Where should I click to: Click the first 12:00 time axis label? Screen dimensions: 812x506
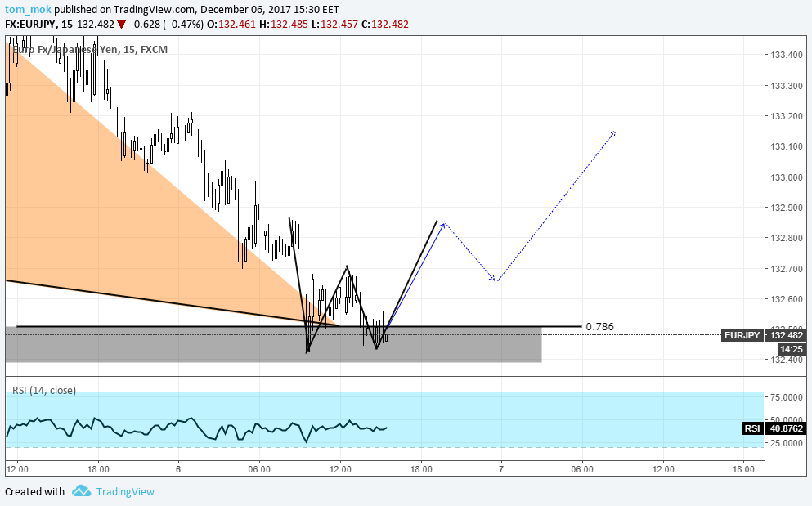click(x=17, y=469)
